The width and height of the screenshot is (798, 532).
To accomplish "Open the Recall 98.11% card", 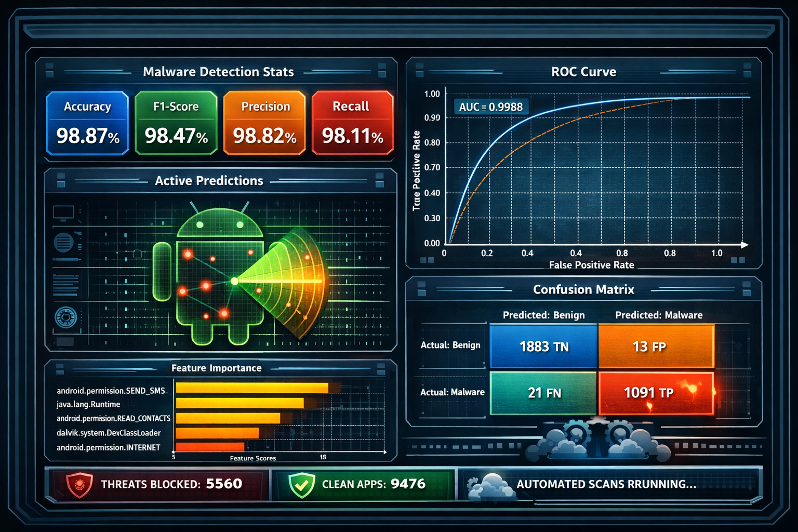I will click(x=353, y=123).
